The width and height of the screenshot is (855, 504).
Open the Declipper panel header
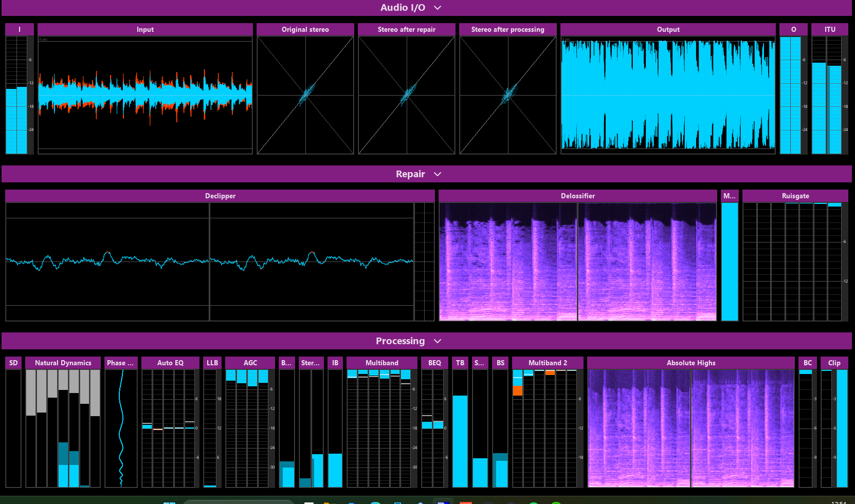tap(220, 196)
